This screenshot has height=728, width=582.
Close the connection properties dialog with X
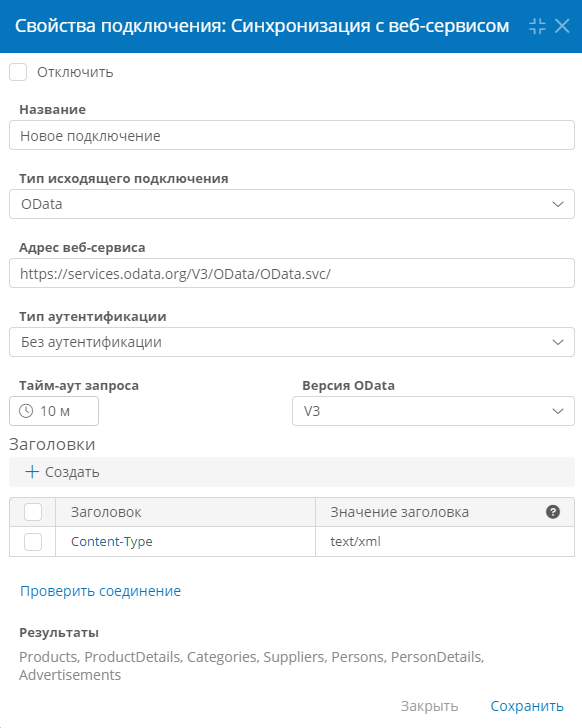[562, 26]
